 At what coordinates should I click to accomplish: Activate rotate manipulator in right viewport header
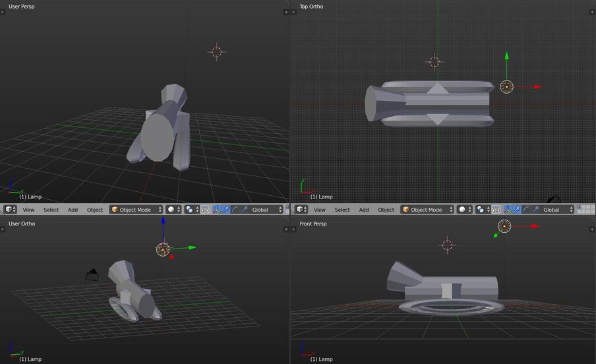pyautogui.click(x=526, y=210)
